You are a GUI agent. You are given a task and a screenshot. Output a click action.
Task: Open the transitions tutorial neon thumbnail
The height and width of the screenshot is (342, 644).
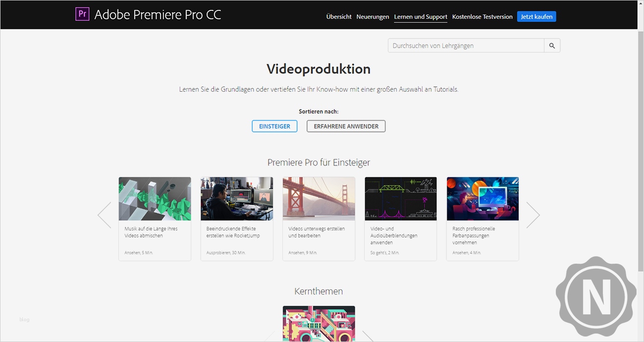401,199
